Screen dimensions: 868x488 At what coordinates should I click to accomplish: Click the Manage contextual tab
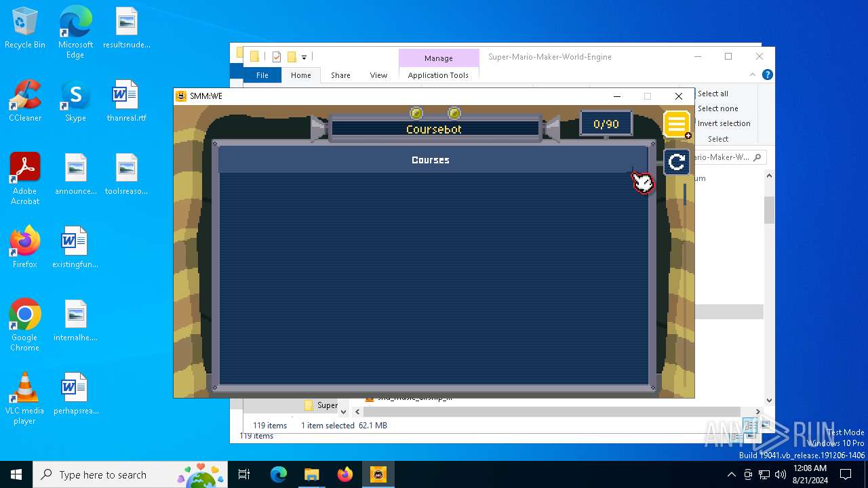click(438, 58)
